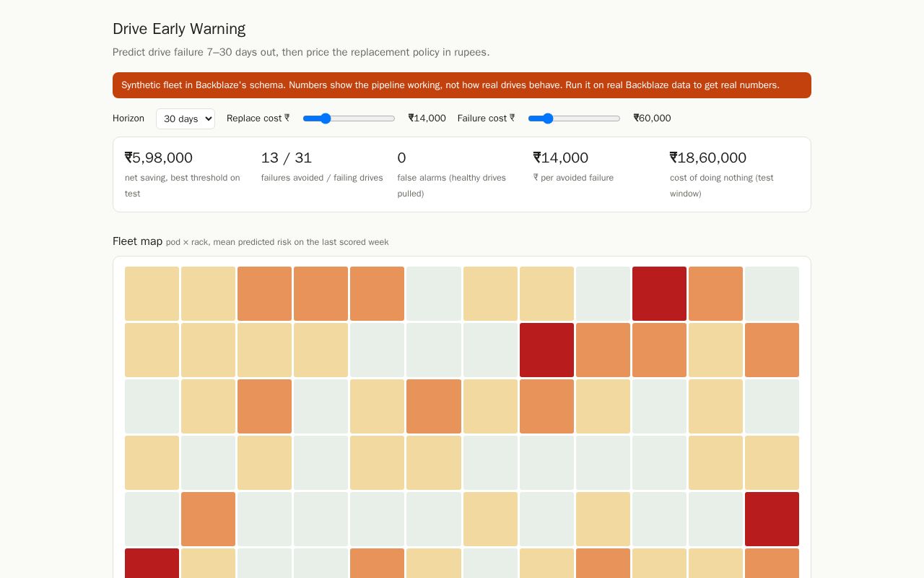Click the 13 / 31 failures avoided value
Image resolution: width=924 pixels, height=578 pixels.
[x=287, y=158]
